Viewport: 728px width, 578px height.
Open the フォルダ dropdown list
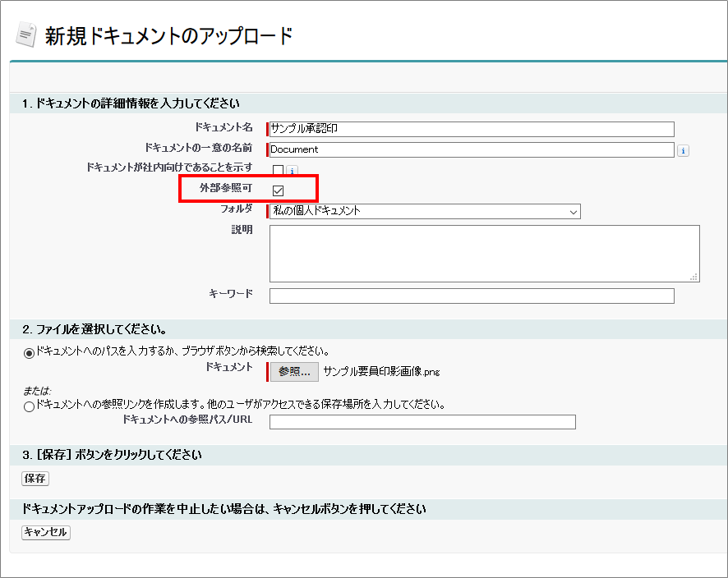click(x=424, y=211)
